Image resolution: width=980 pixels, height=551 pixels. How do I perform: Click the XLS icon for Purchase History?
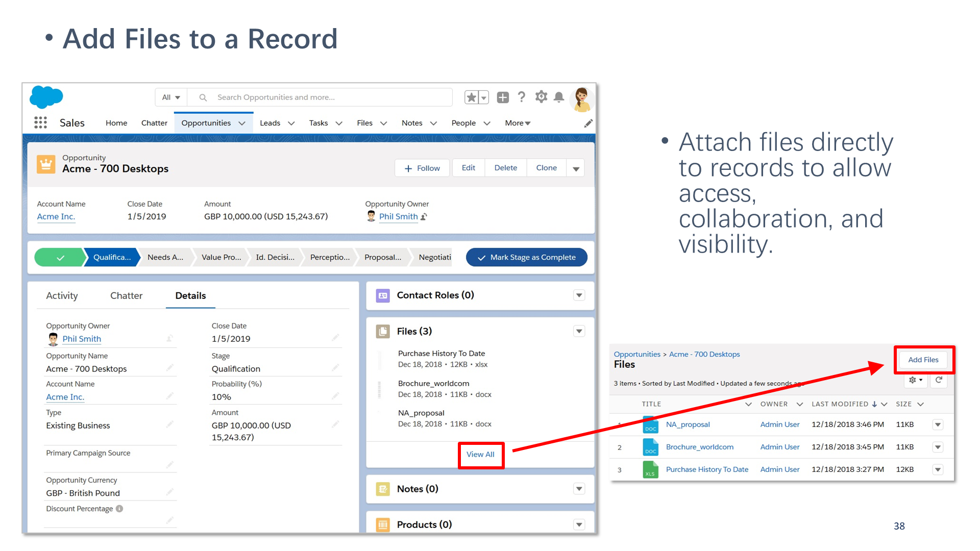[650, 469]
